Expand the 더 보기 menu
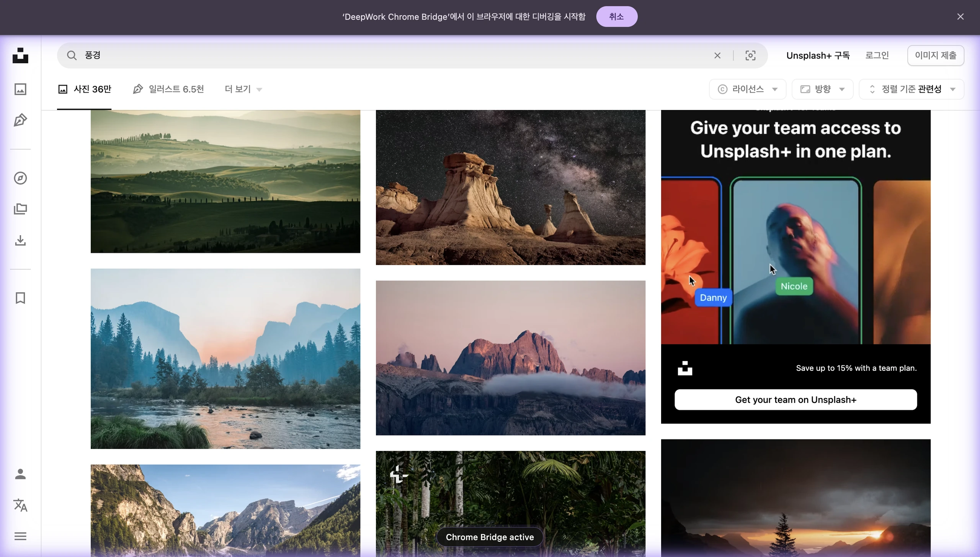 243,89
